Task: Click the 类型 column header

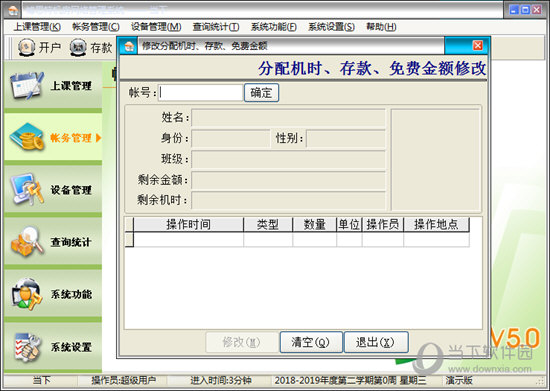Action: (268, 224)
